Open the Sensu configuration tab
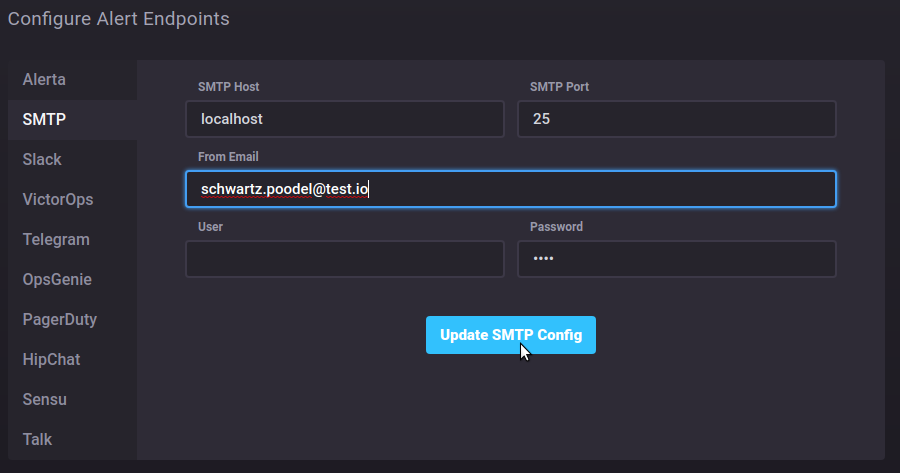 coord(44,399)
